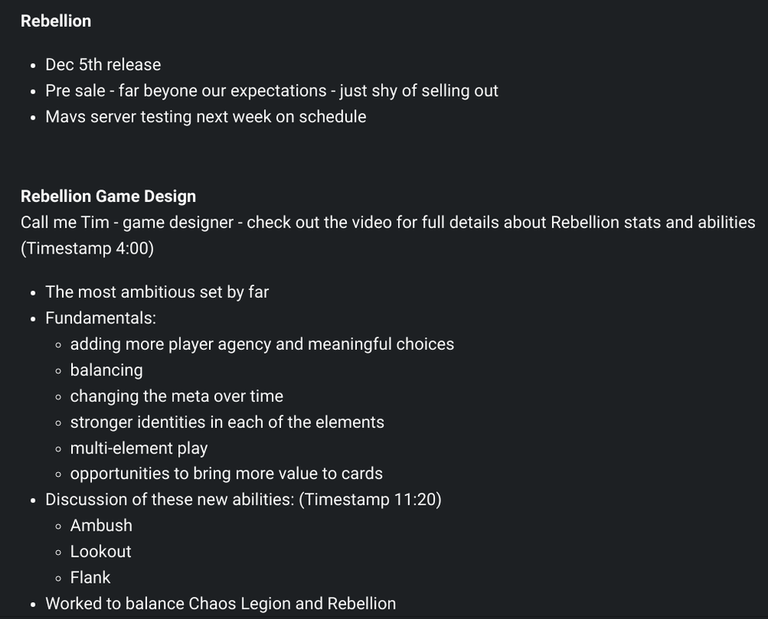The image size is (768, 619).
Task: Click the "multi-element play" sub-bullet
Action: 139,448
